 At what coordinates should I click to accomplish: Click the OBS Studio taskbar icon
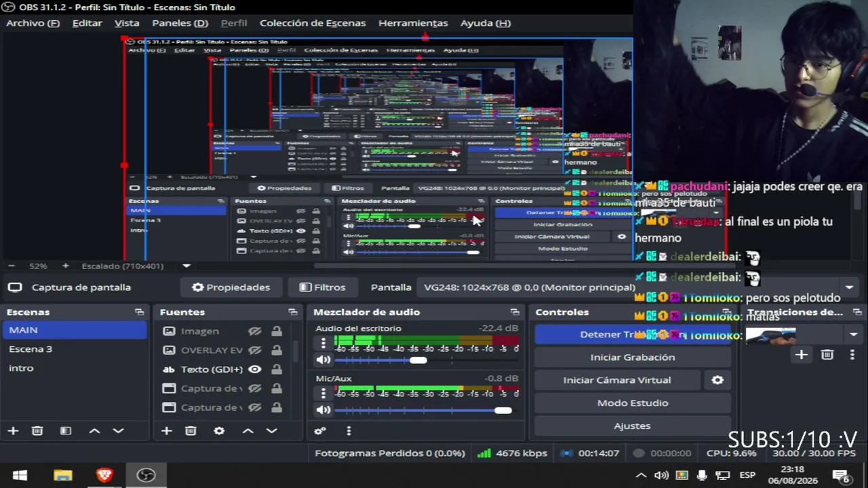[x=146, y=475]
